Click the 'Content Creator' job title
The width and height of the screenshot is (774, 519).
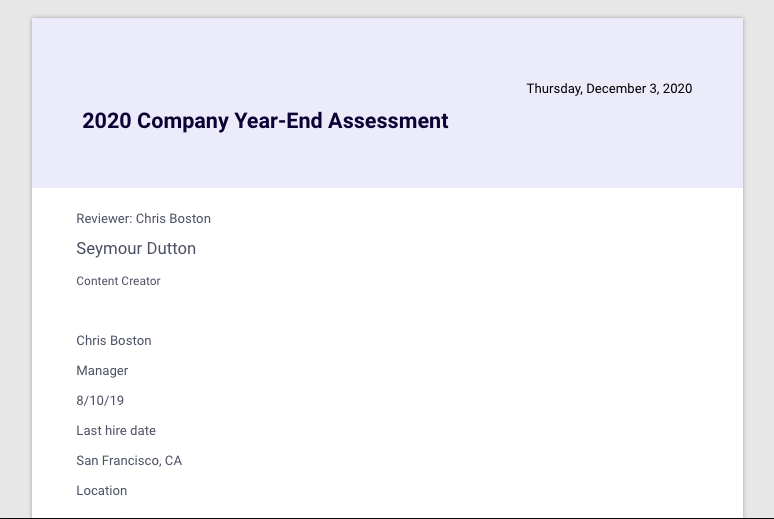tap(118, 281)
